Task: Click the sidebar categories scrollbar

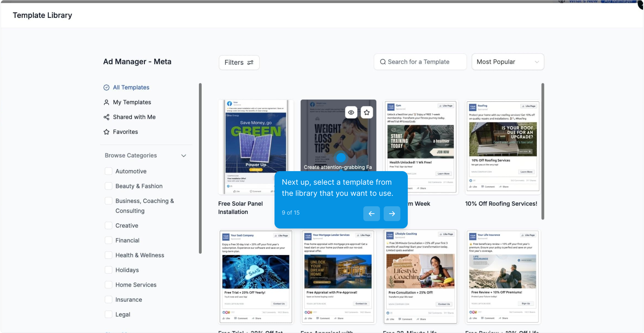Action: click(200, 168)
